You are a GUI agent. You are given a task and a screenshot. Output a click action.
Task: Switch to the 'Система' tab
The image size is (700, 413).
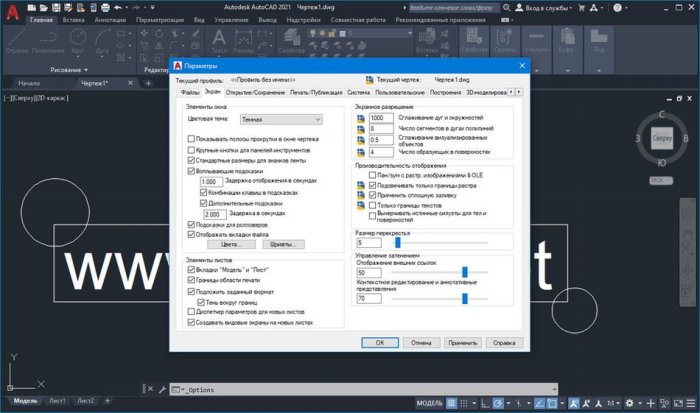[358, 92]
